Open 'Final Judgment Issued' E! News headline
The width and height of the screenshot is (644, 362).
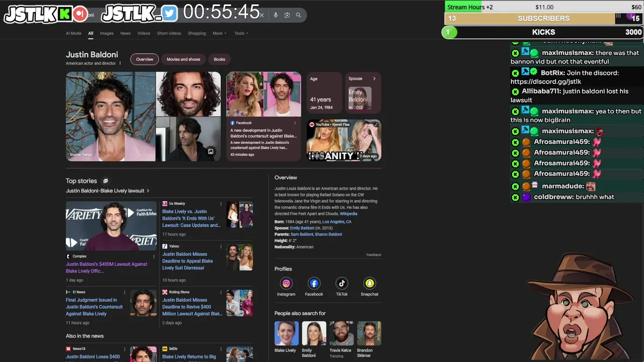[x=94, y=307]
